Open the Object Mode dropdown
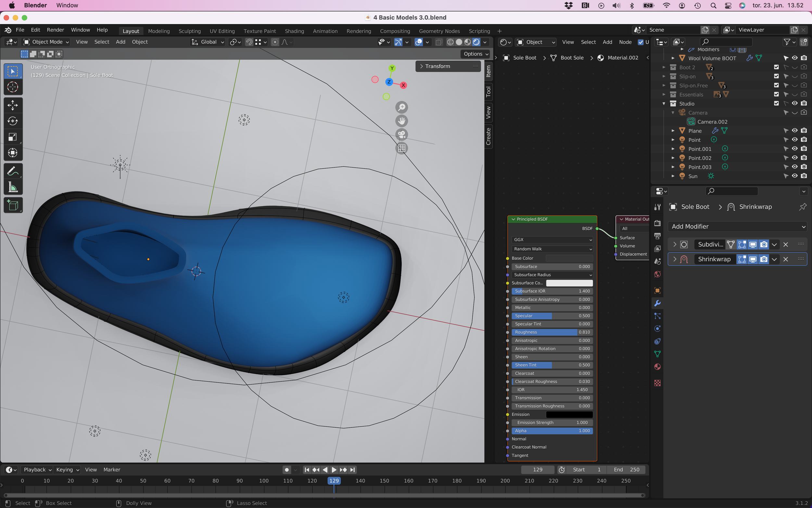This screenshot has width=812, height=508. [46, 42]
